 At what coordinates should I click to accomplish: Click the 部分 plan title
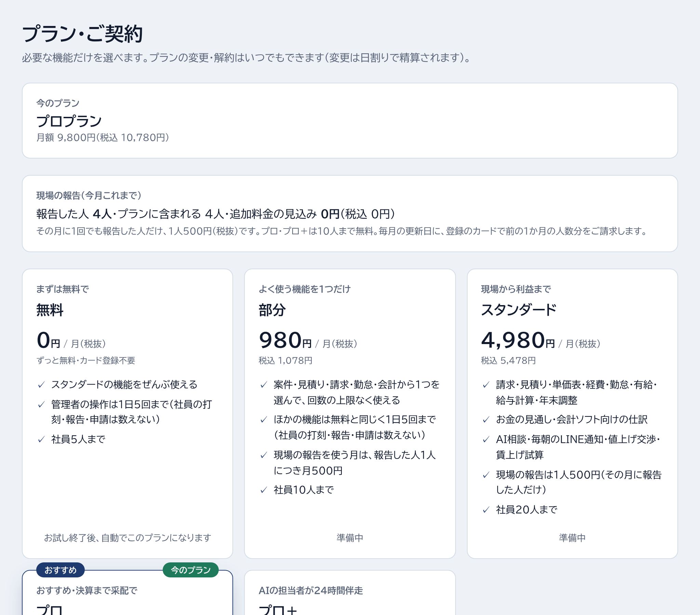coord(272,310)
